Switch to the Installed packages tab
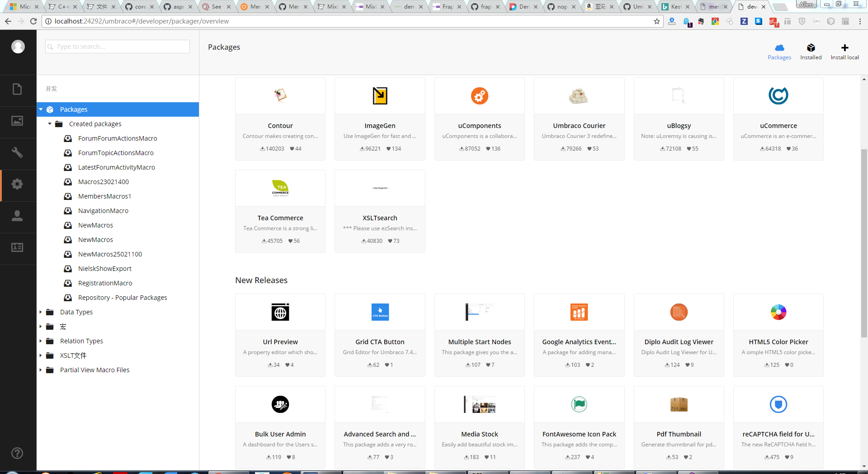This screenshot has height=474, width=868. click(811, 52)
